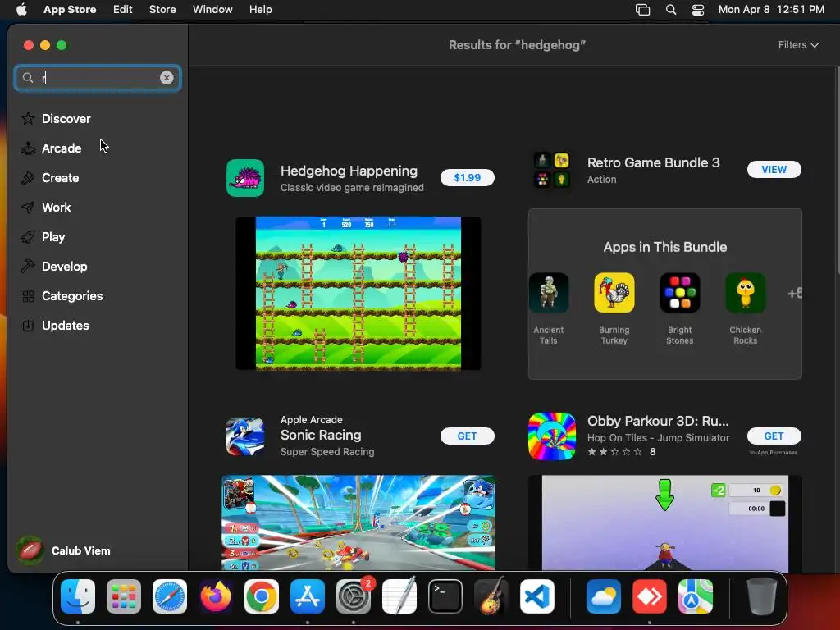The image size is (840, 630).
Task: Open the Trash in the dock
Action: pyautogui.click(x=762, y=596)
